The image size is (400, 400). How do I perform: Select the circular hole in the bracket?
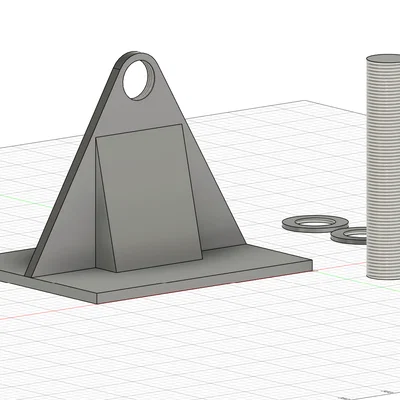[x=139, y=79]
